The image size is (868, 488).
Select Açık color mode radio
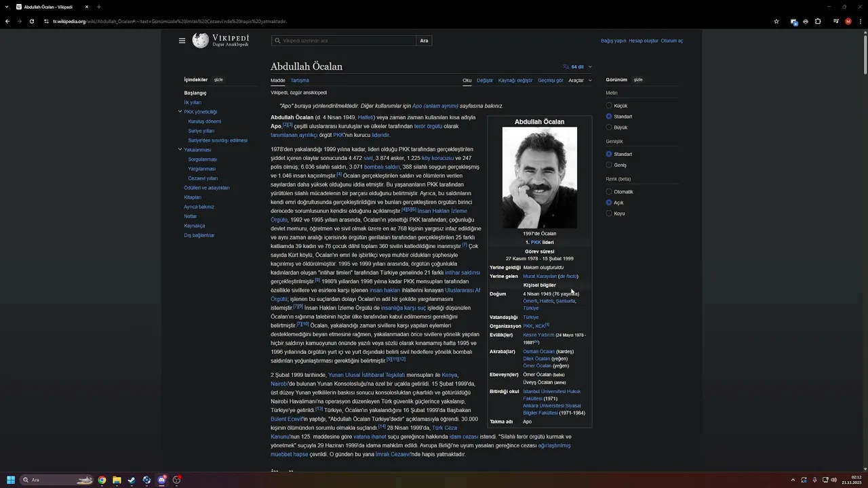point(609,203)
